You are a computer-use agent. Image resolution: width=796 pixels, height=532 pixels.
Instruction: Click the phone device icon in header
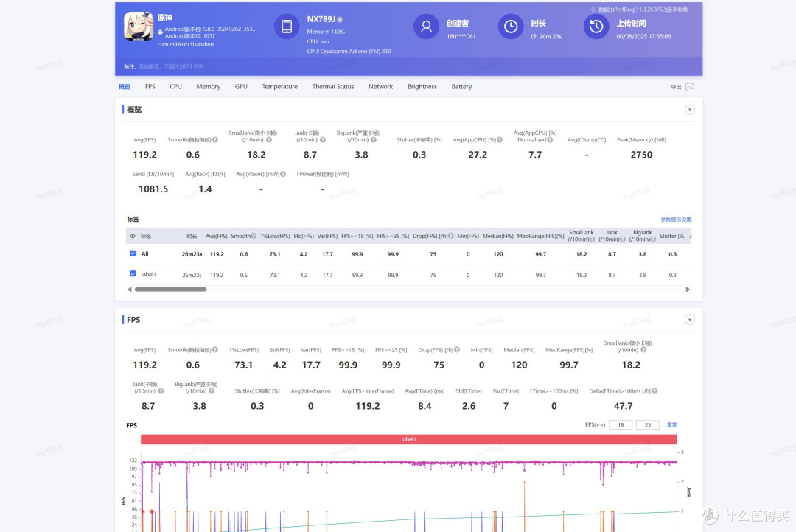click(287, 27)
